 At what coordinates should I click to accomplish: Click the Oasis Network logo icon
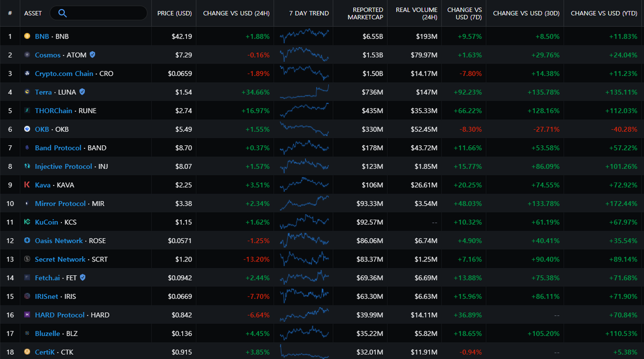[x=27, y=241]
